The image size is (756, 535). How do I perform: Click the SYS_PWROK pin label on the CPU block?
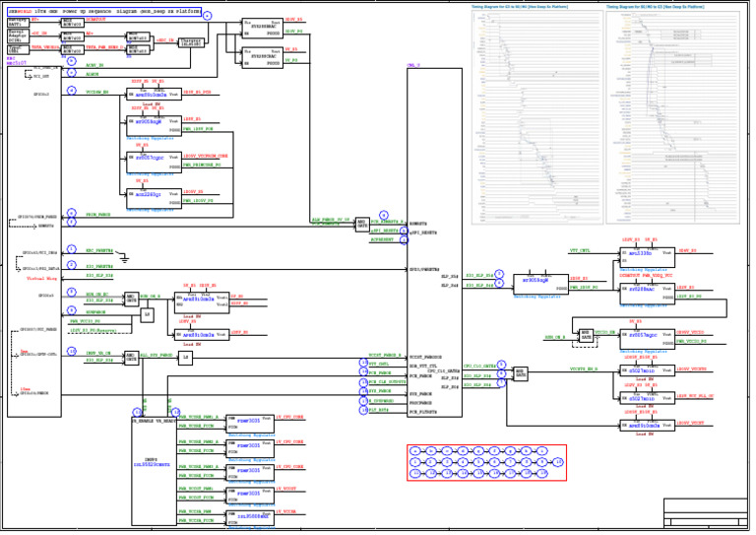(421, 394)
